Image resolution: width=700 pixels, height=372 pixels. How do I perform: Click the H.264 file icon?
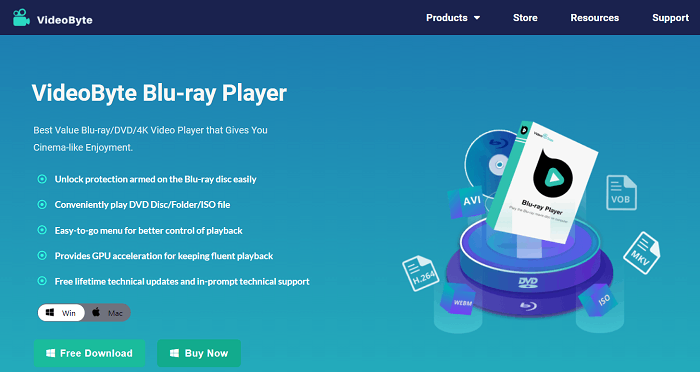(421, 272)
